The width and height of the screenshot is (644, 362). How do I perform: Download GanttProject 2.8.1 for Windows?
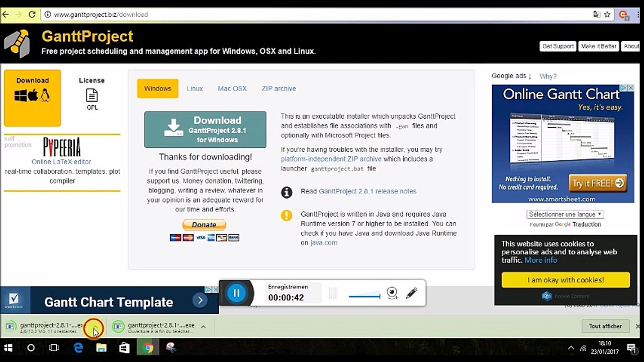pyautogui.click(x=205, y=130)
